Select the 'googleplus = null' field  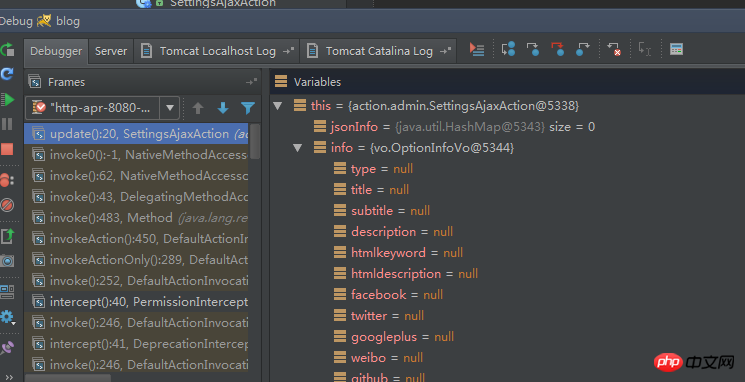click(x=394, y=336)
